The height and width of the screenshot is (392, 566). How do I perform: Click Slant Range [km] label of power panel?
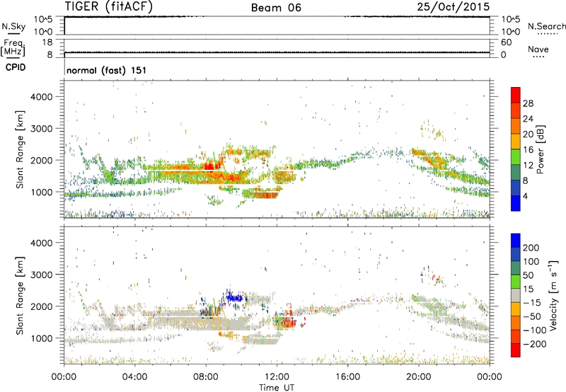20,149
